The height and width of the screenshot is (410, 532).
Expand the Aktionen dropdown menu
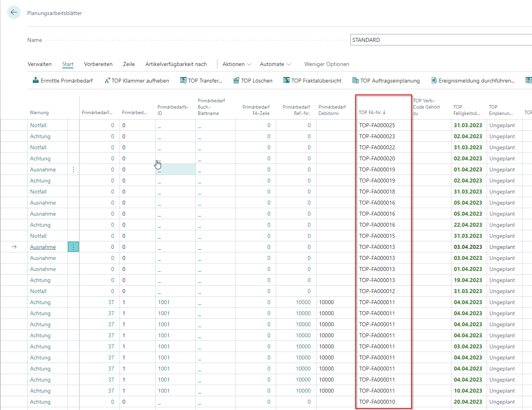point(237,64)
